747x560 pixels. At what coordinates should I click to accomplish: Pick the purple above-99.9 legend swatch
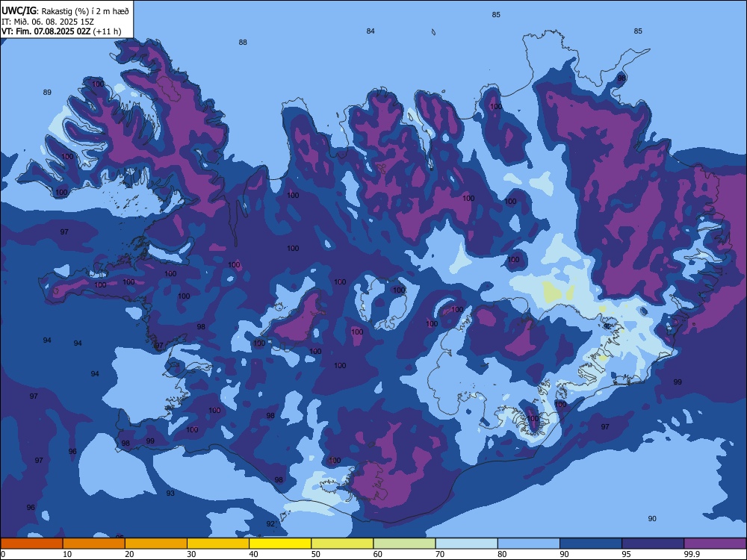point(715,544)
